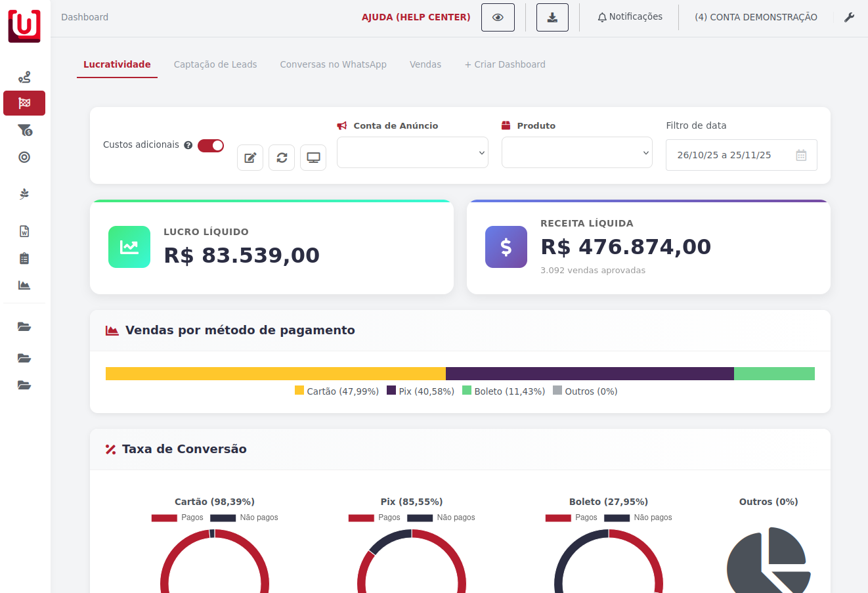Switch to the Captação de Leads tab
Viewport: 868px width, 593px height.
[215, 64]
